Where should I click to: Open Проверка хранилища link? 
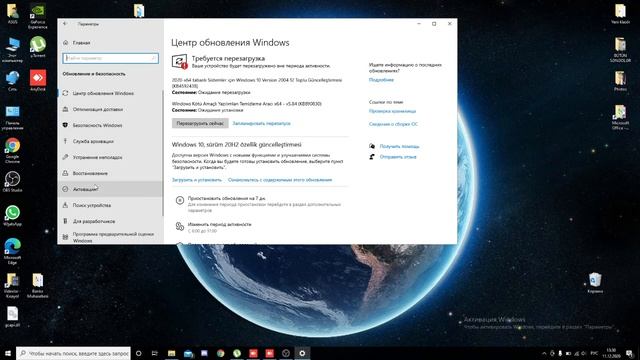pos(392,111)
